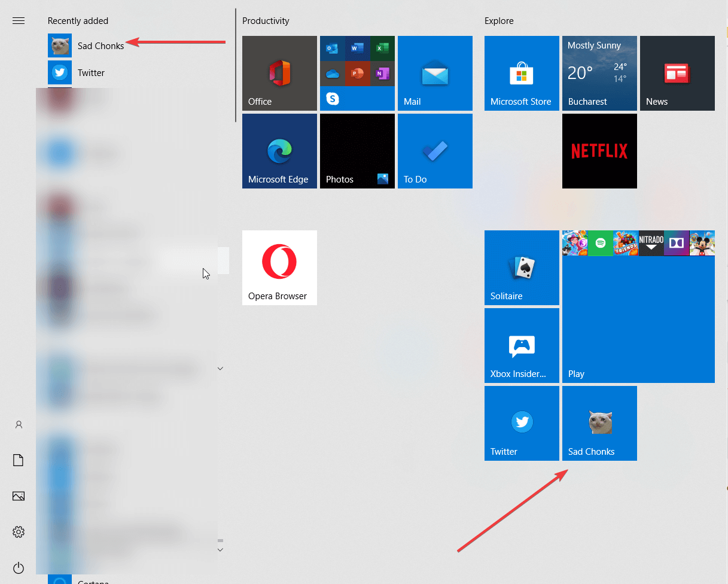Open OneNote in the Office apps tile
Screen dimensions: 728x584
382,73
